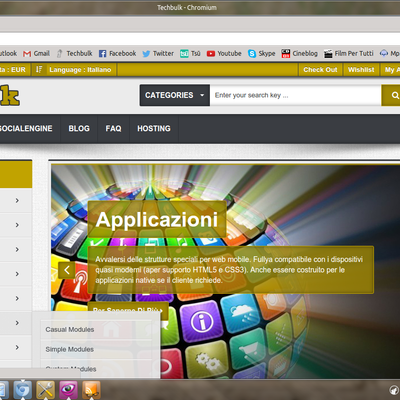
Task: Open the Twitter bookmark
Action: coord(158,53)
